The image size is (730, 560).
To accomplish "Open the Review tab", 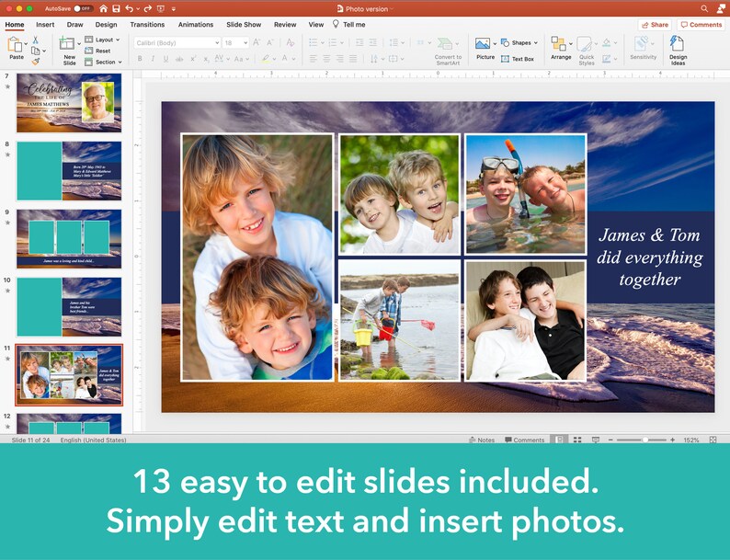I will coord(285,25).
